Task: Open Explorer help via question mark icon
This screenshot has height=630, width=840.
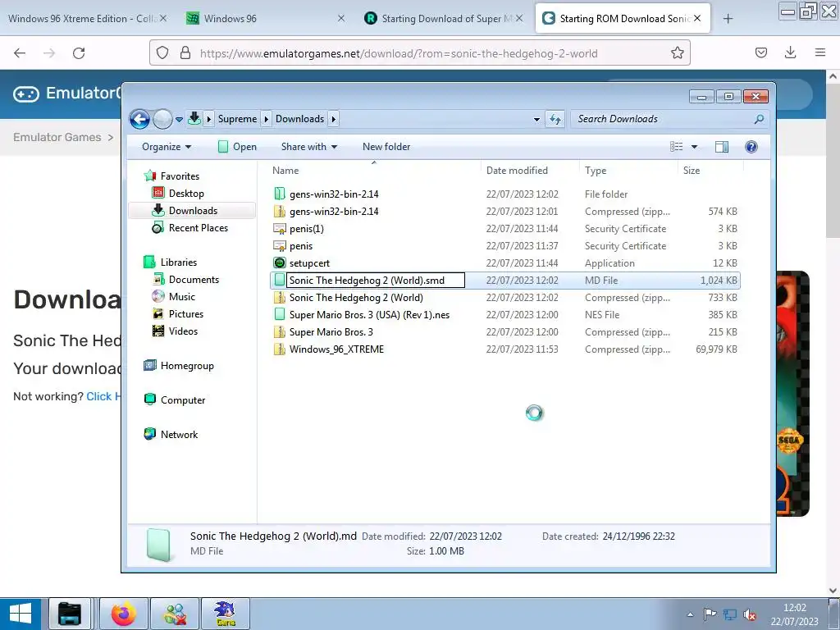Action: (x=751, y=147)
